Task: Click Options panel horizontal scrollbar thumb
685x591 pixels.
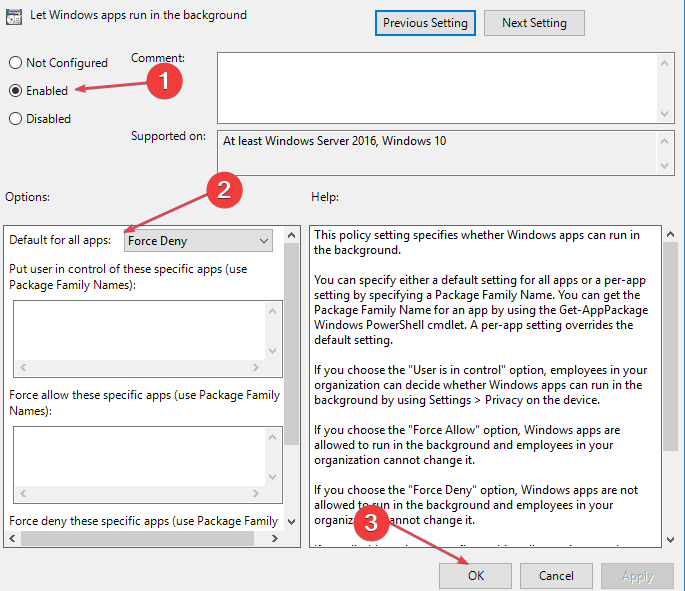Action: (137, 539)
